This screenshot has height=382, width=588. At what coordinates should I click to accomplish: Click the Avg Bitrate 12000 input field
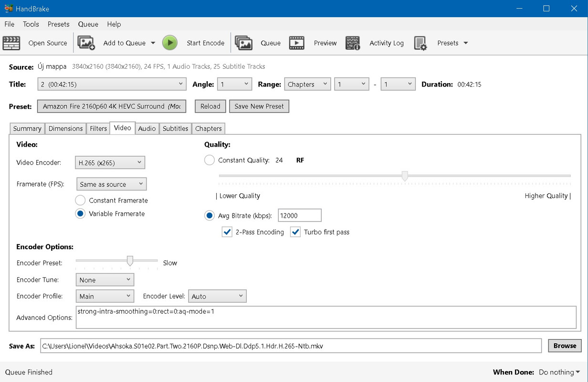[x=299, y=215]
